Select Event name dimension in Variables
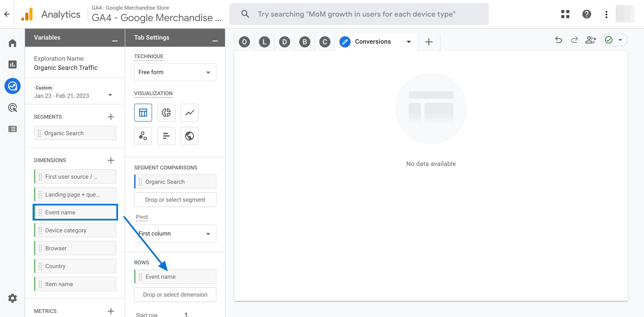644x317 pixels. tap(75, 212)
